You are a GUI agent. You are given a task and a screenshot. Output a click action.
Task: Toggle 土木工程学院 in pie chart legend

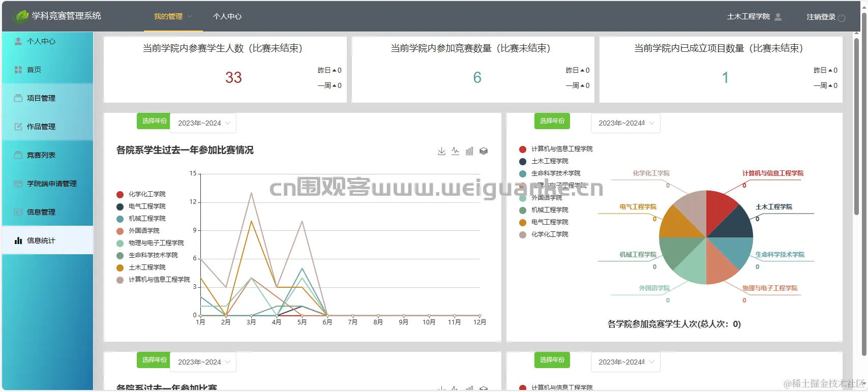coord(544,161)
